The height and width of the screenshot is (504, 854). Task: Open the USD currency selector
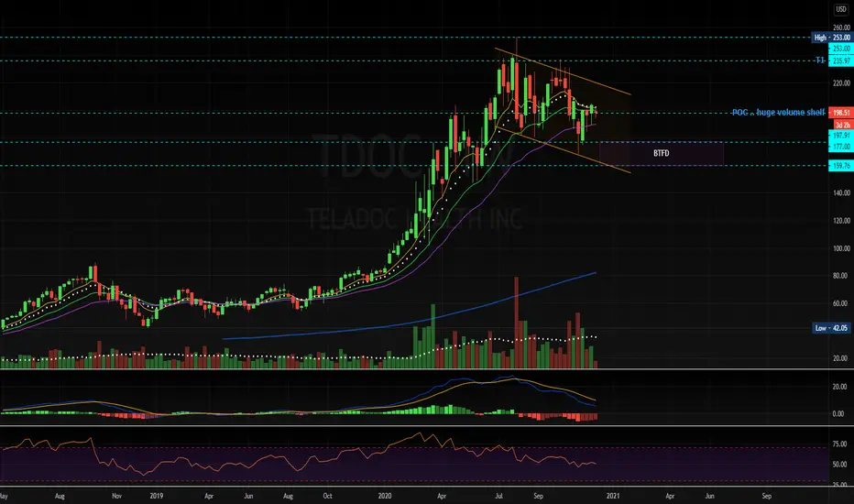(x=841, y=9)
